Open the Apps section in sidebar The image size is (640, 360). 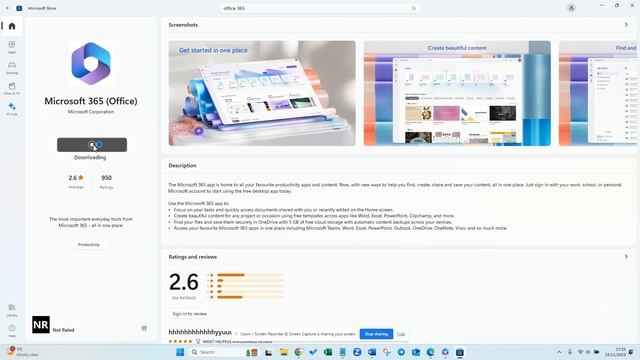[x=12, y=47]
